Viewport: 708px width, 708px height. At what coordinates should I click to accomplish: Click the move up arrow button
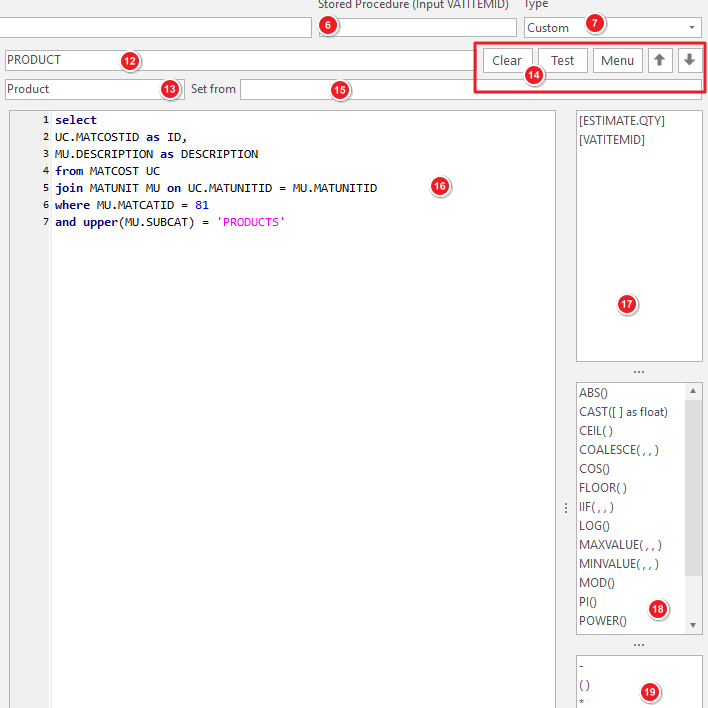point(660,60)
